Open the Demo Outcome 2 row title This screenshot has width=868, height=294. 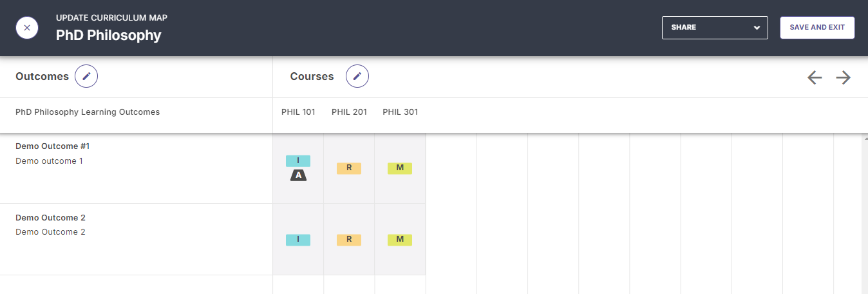50,218
